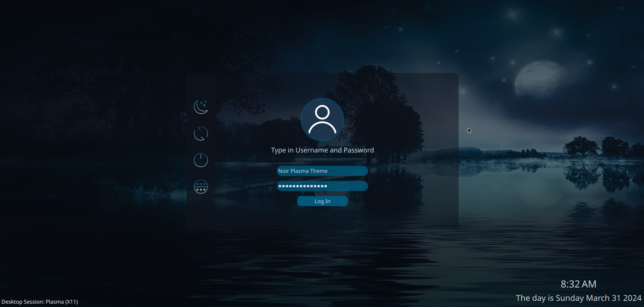Focus the masked password field
644x307 pixels.
pyautogui.click(x=322, y=186)
